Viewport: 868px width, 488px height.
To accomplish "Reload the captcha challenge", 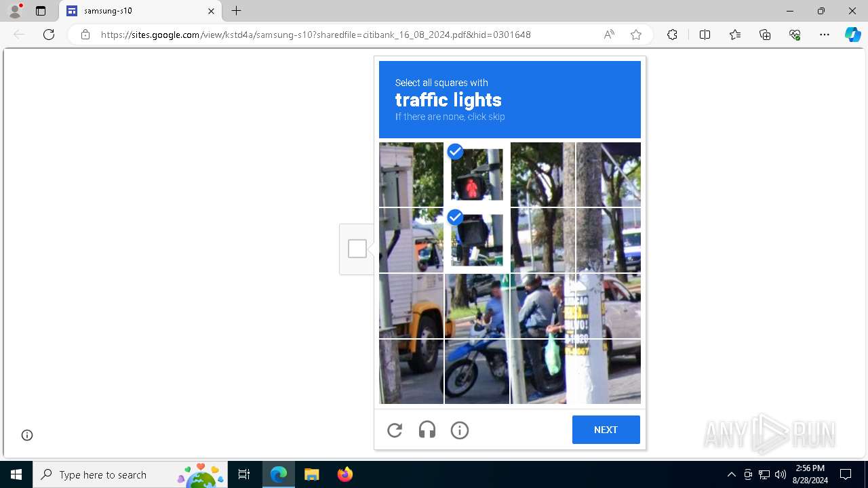I will [x=395, y=430].
